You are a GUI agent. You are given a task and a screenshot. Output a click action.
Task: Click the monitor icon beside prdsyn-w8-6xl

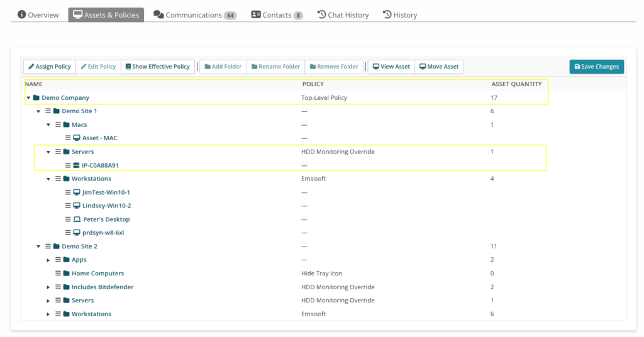pyautogui.click(x=77, y=233)
